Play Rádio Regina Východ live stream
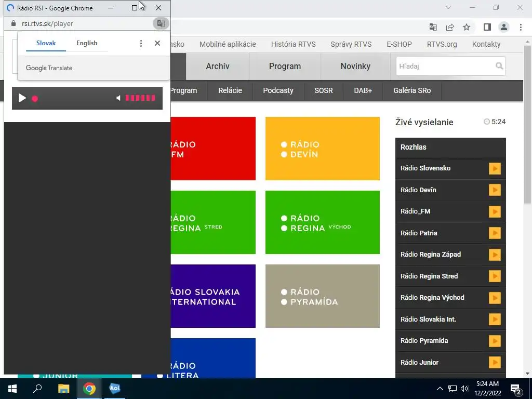Image resolution: width=532 pixels, height=399 pixels. (495, 298)
